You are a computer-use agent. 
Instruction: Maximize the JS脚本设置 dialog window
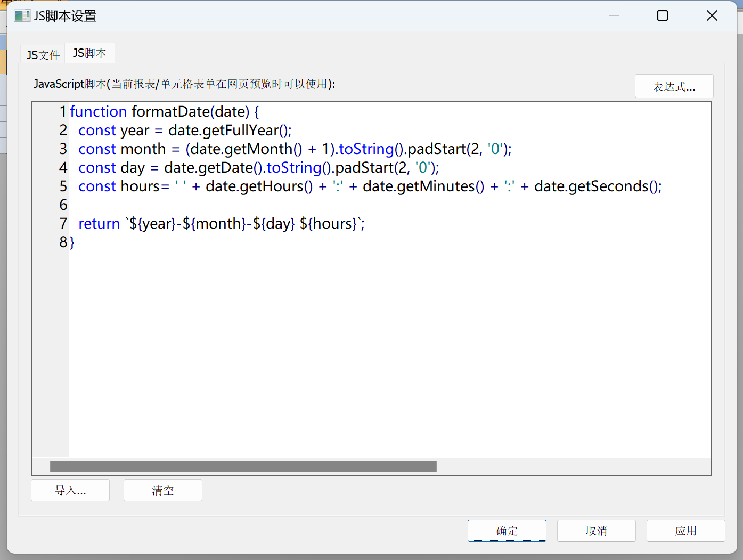point(662,16)
